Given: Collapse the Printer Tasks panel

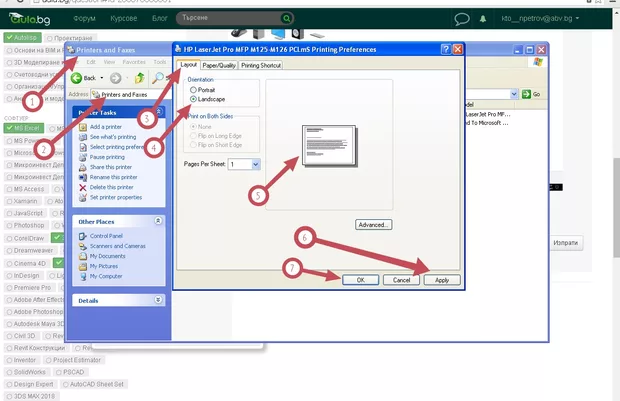Looking at the screenshot, I should click(158, 112).
